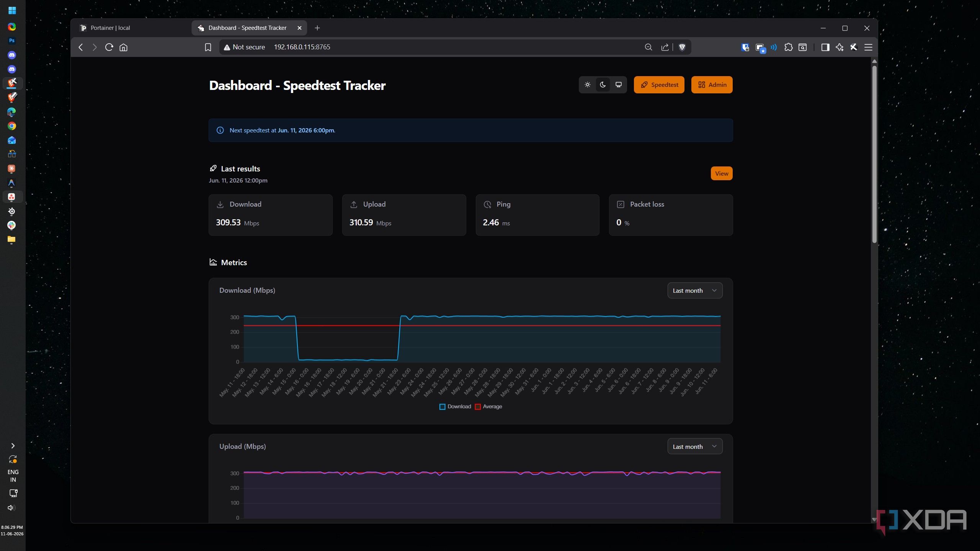Open browser extensions puzzle icon
The image size is (980, 551).
click(788, 47)
